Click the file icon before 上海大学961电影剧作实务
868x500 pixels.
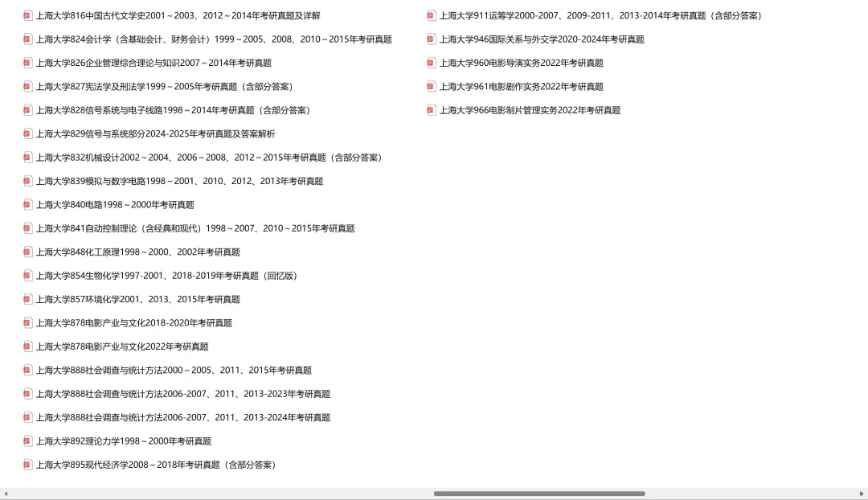[432, 86]
